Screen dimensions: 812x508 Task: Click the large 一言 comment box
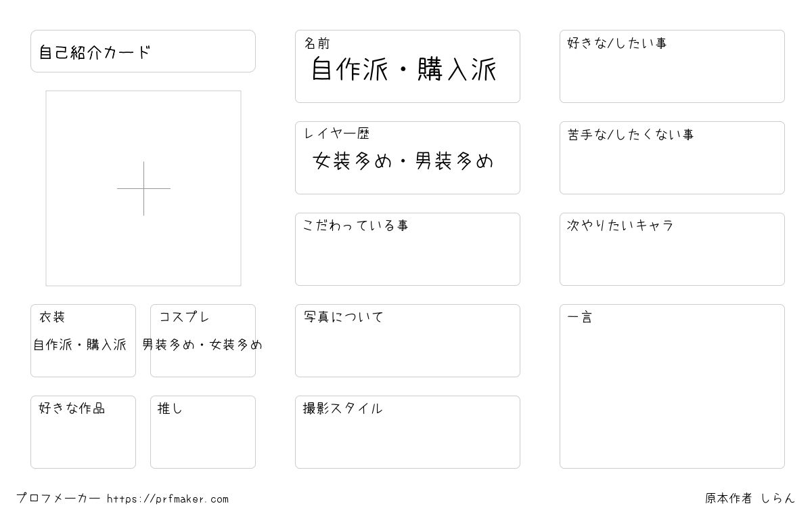tap(672, 386)
